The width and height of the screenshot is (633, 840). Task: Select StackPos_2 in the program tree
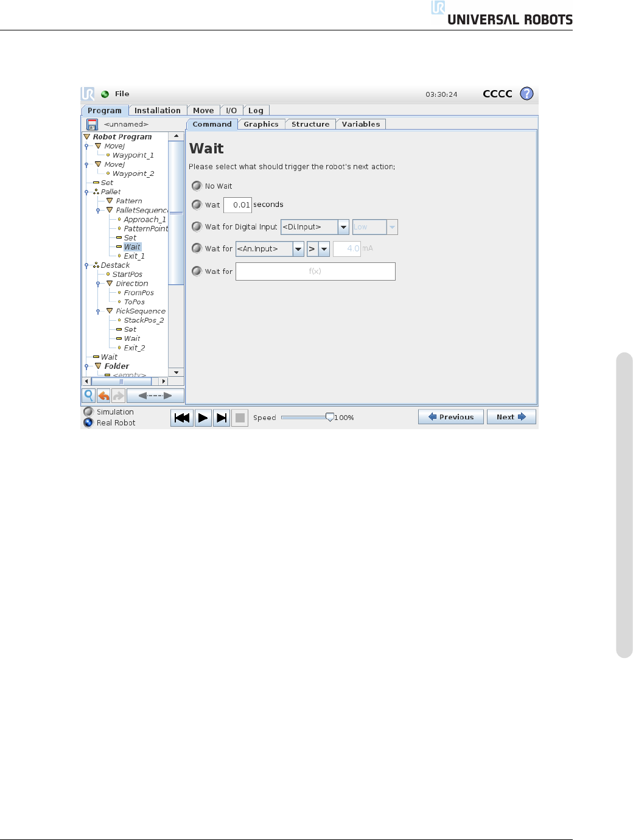(144, 320)
